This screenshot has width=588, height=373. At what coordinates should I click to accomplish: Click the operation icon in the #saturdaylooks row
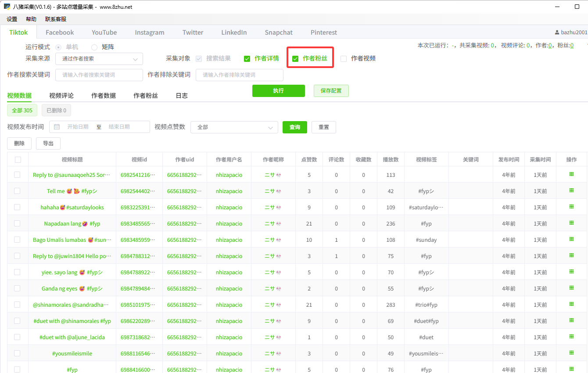pos(571,207)
